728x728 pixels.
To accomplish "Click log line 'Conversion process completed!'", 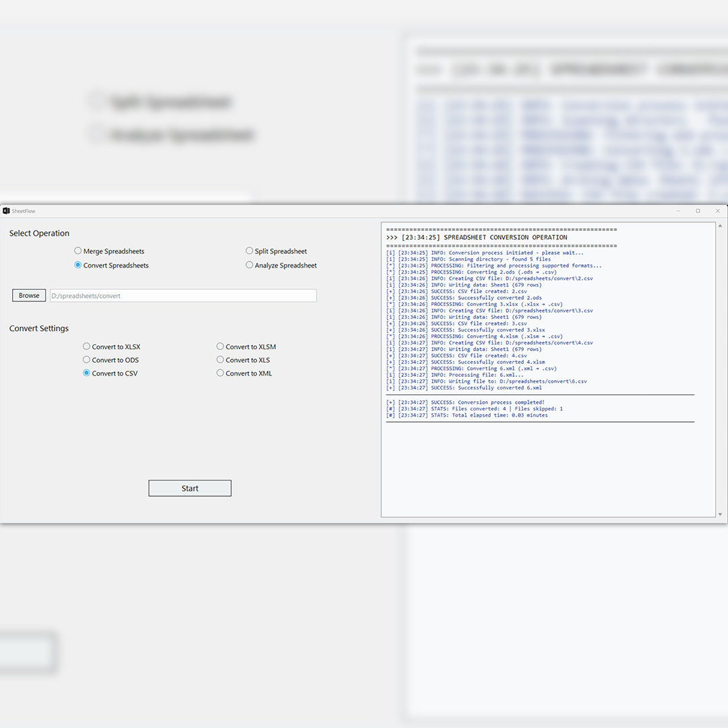I will click(x=465, y=402).
